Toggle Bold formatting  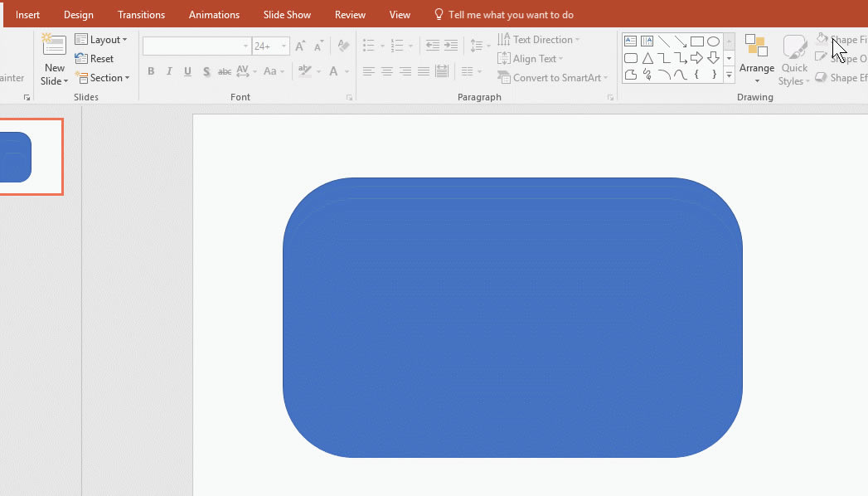[151, 71]
